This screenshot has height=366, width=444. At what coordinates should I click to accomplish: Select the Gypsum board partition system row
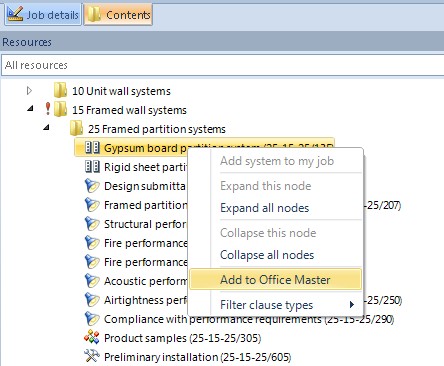pos(204,147)
